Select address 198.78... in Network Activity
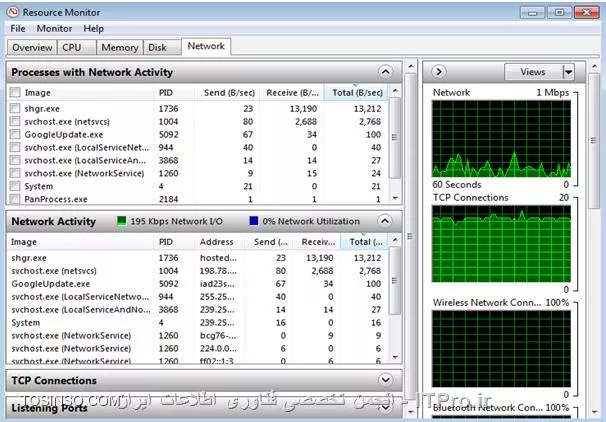 tap(218, 271)
